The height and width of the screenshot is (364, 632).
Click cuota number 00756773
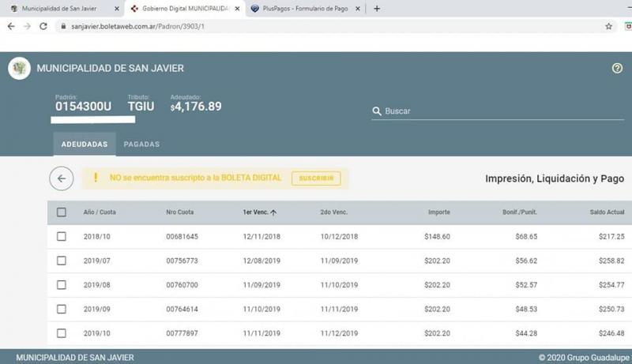click(x=182, y=261)
